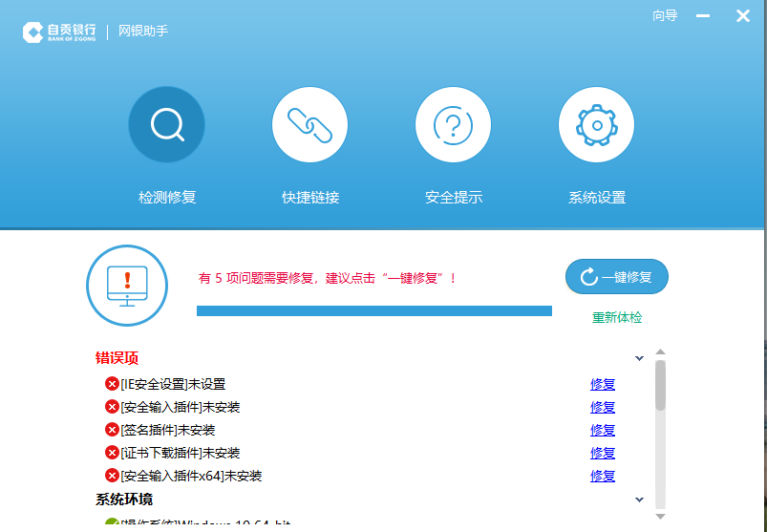Viewport: 767px width, 532px height.
Task: Open the 向导 wizard menu
Action: (665, 15)
